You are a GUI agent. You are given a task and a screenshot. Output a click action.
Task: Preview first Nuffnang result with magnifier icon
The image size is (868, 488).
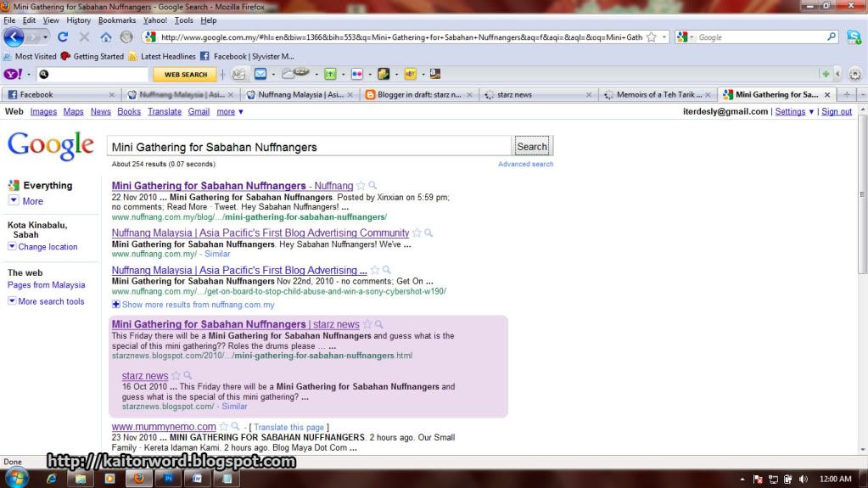(x=372, y=186)
